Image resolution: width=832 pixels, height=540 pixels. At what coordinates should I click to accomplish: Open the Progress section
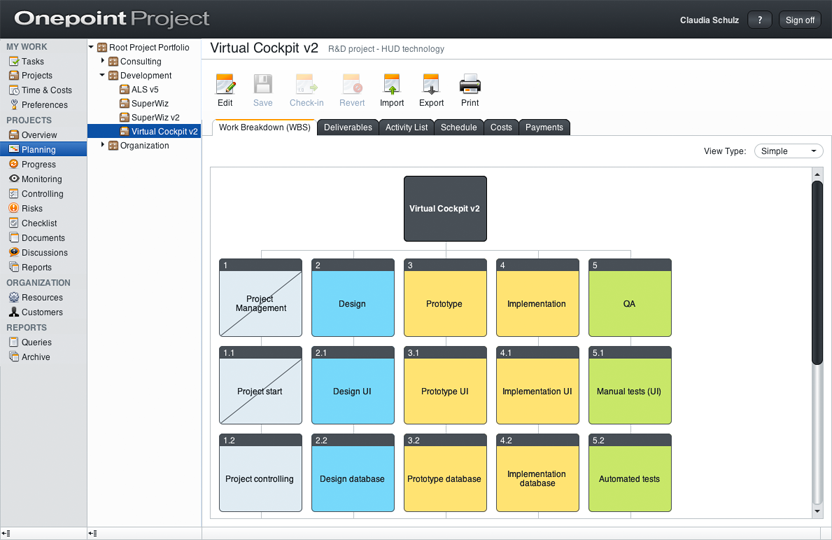pos(38,164)
